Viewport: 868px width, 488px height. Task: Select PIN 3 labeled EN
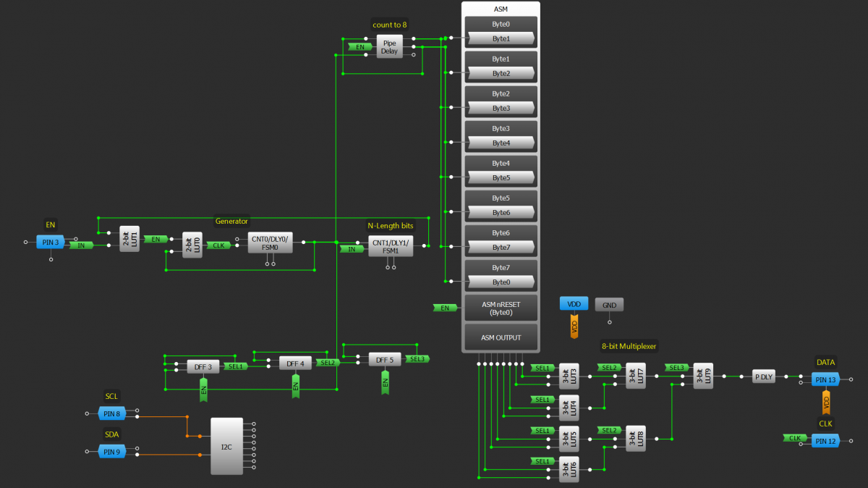(x=51, y=242)
